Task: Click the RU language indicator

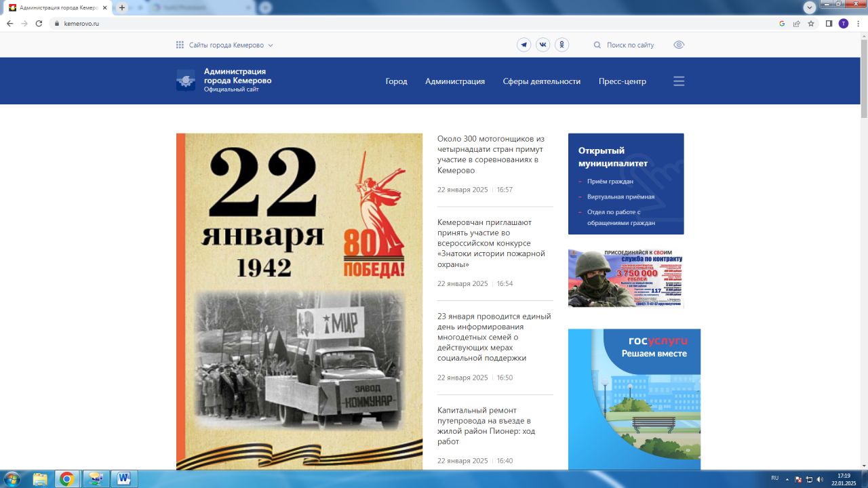Action: tap(774, 479)
